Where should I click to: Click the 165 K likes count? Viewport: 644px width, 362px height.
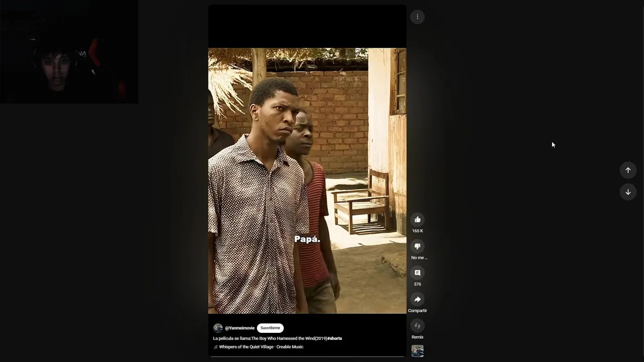(418, 231)
